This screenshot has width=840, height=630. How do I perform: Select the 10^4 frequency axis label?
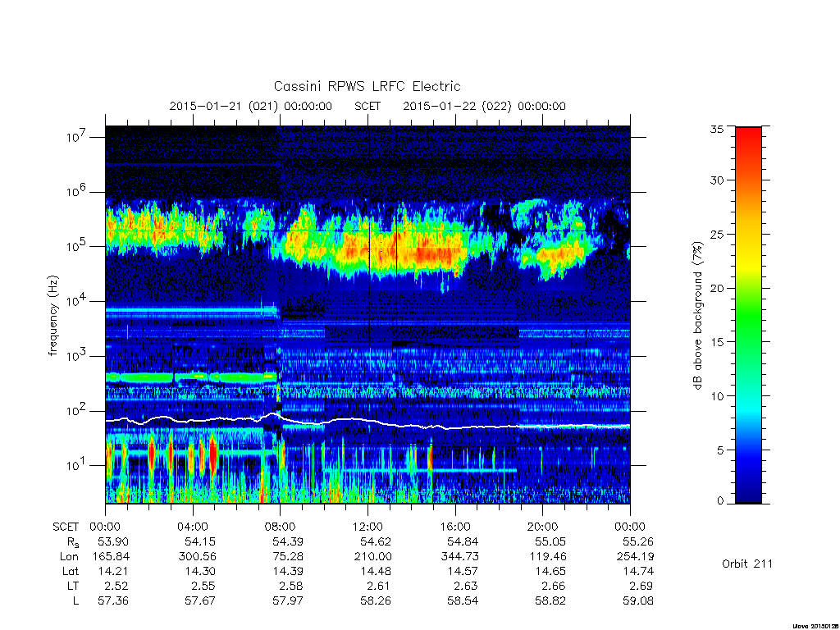[x=77, y=300]
